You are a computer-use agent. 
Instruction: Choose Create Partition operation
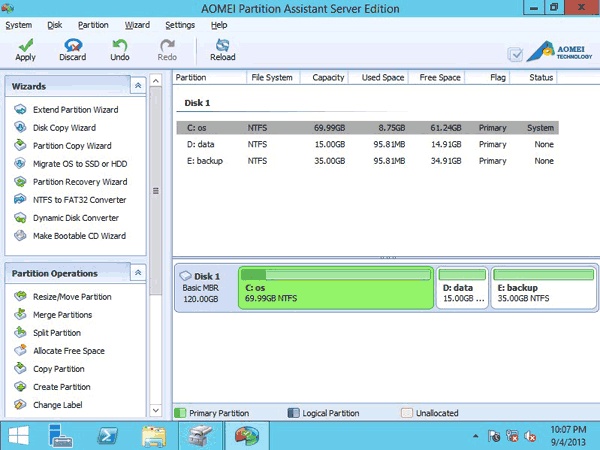(x=62, y=387)
